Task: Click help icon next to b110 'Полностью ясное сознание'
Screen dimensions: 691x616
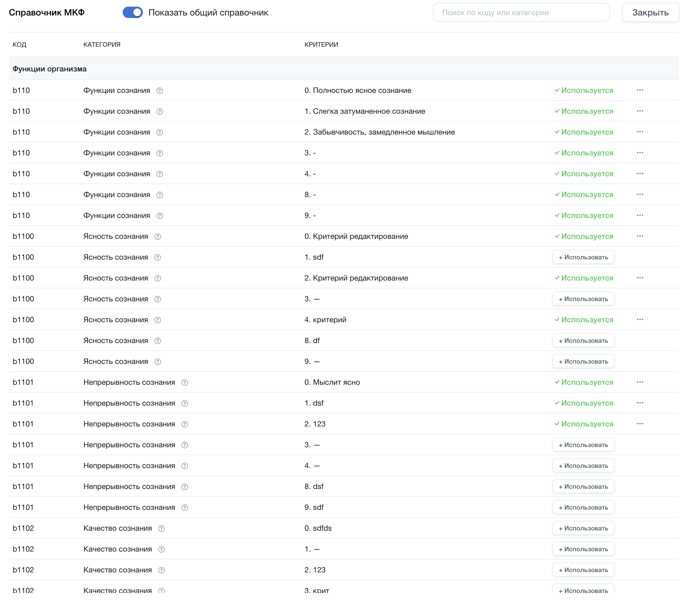Action: point(160,91)
